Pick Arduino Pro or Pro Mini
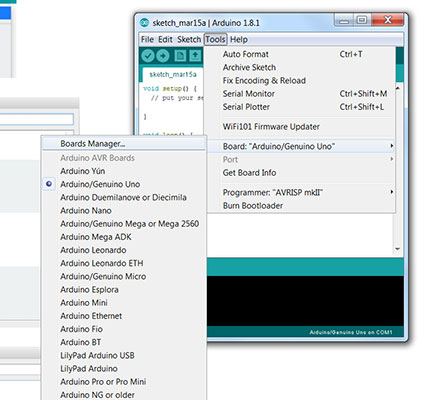 point(124,382)
